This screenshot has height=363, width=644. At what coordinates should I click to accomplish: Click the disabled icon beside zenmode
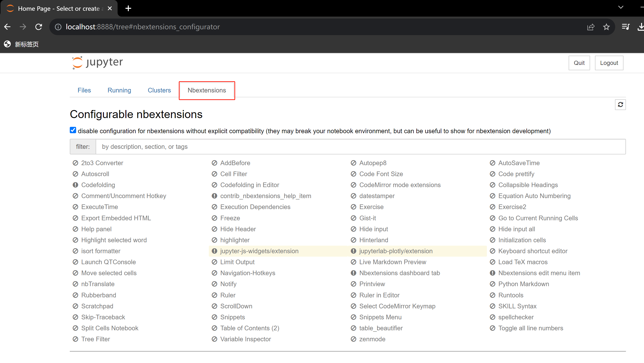point(353,339)
